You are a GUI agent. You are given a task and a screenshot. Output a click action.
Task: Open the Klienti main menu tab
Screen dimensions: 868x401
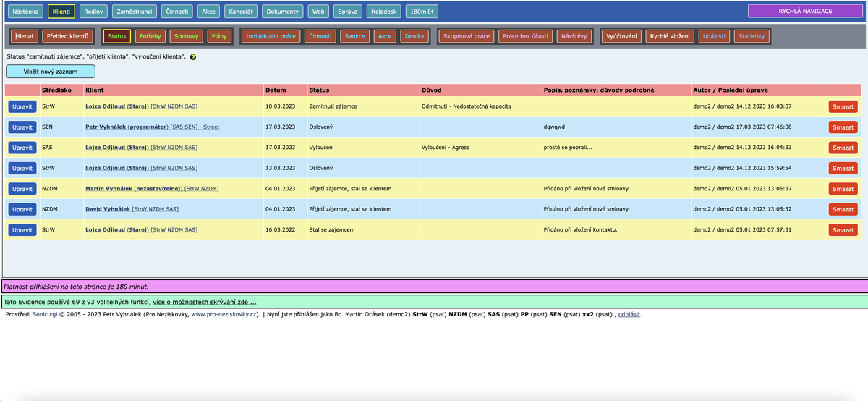[61, 12]
